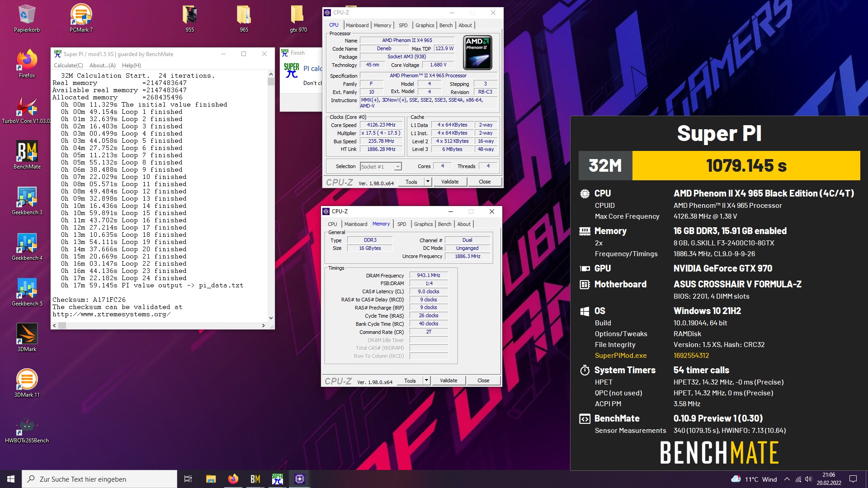Open the gtx 970 folder
The height and width of the screenshot is (488, 868).
[x=298, y=19]
